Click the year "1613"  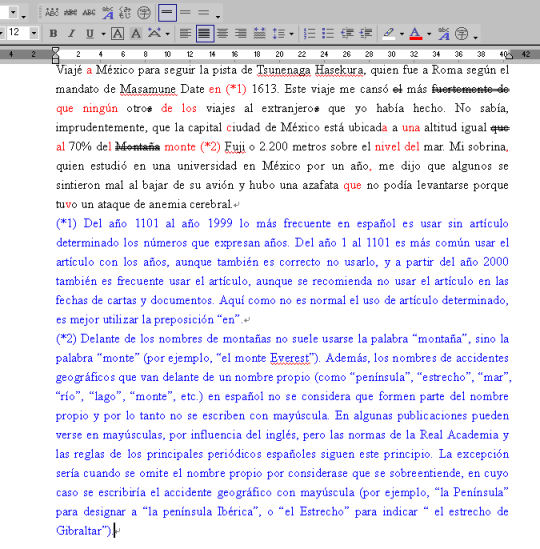tap(265, 89)
